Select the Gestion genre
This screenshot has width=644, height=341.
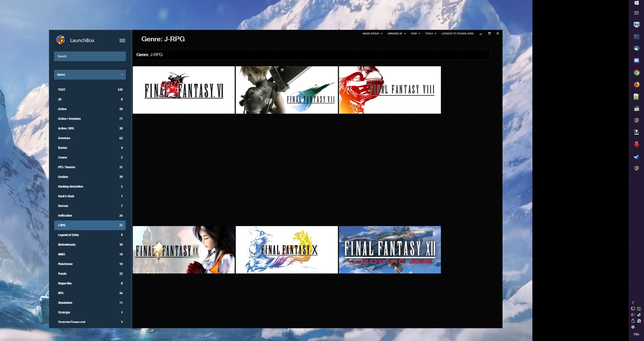pos(90,177)
